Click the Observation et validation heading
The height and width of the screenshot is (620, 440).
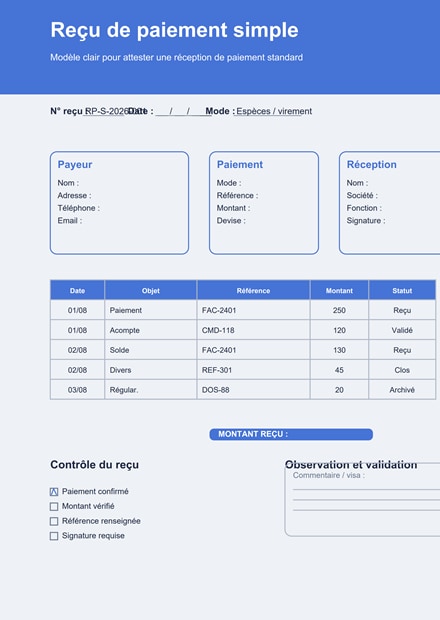click(351, 465)
